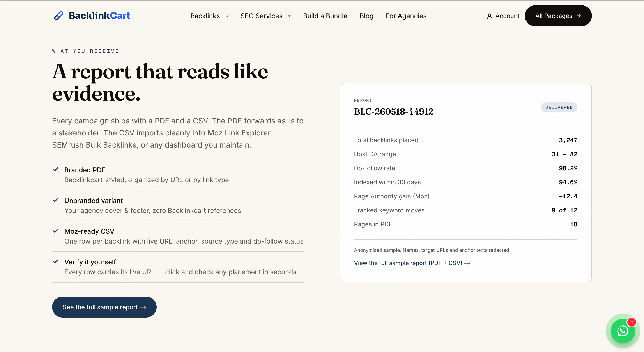Viewport: 644px width, 352px height.
Task: Click the Total backlinks placed value 3,247
Action: (568, 140)
